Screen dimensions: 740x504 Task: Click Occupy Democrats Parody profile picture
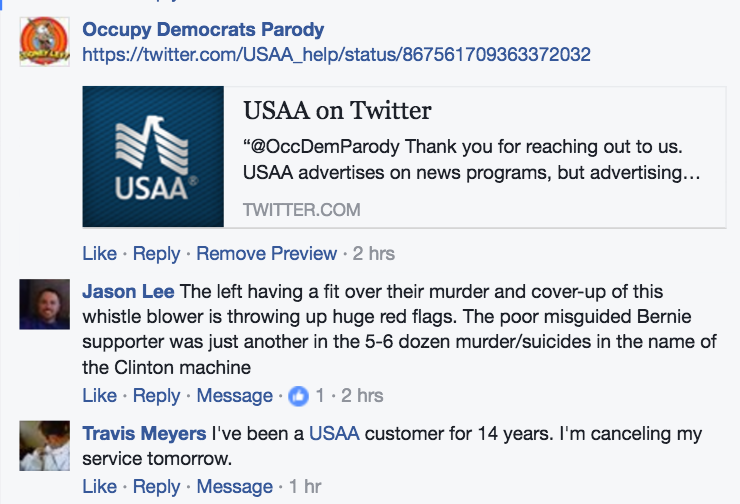[44, 42]
